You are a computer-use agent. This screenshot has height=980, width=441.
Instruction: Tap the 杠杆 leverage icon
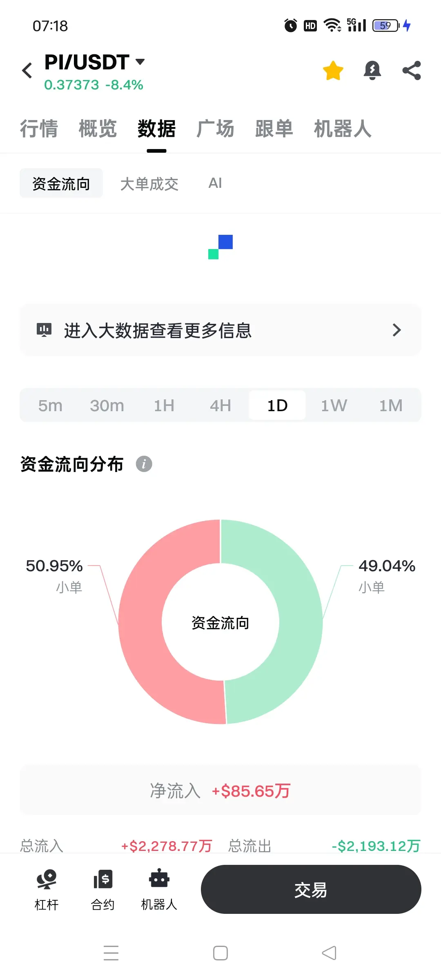tap(47, 879)
